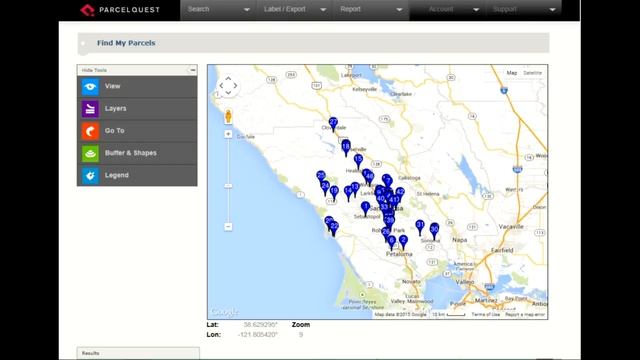Open the Label / Export dropdown
This screenshot has height=360, width=640.
(295, 9)
